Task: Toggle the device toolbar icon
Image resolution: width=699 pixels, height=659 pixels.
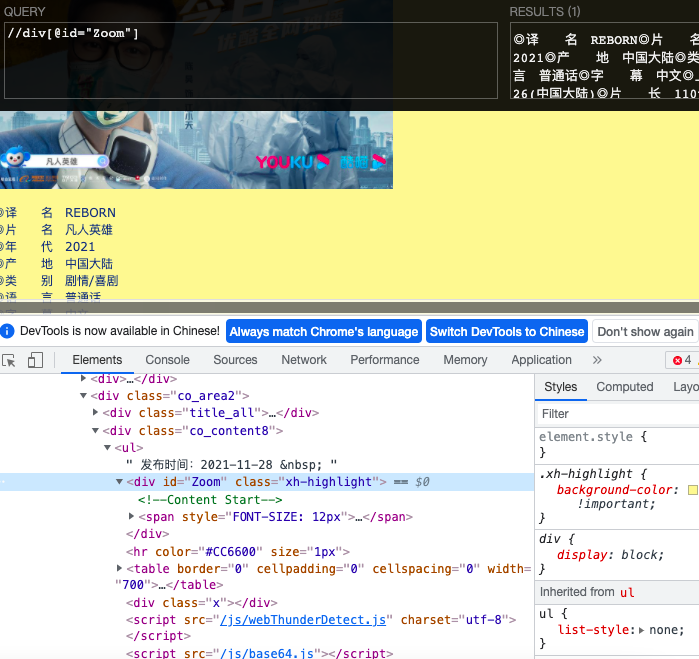Action: coord(35,360)
